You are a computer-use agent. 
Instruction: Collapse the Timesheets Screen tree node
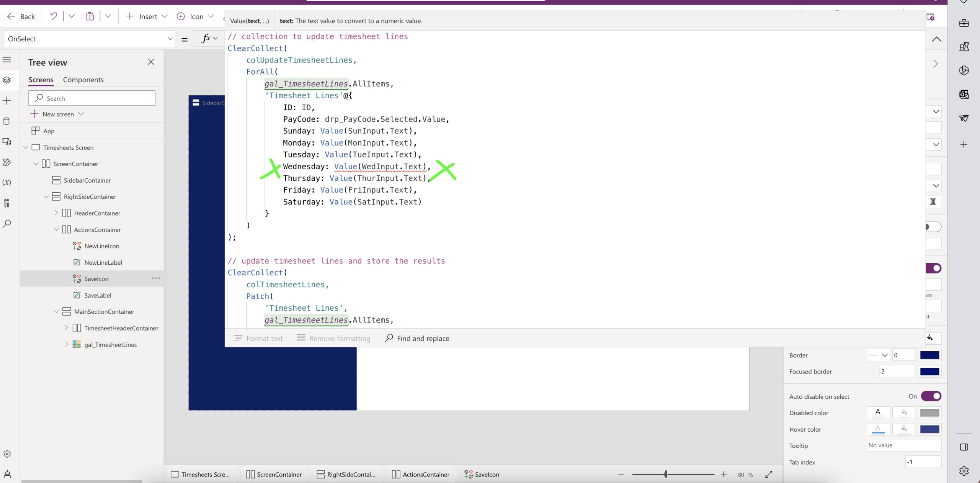coord(26,147)
